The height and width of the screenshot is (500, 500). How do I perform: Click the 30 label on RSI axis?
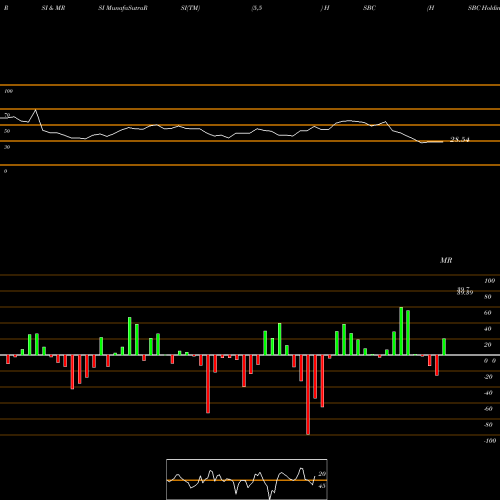click(x=7, y=147)
